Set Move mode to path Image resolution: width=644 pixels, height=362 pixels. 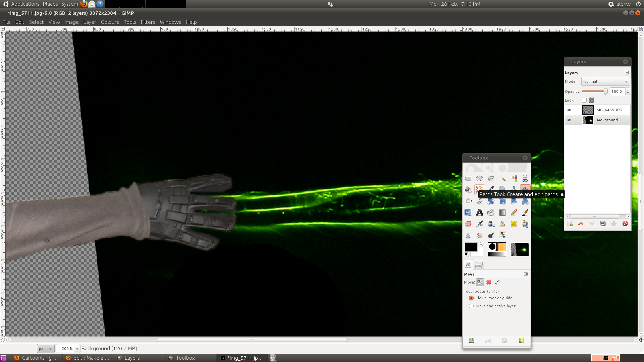[497, 282]
